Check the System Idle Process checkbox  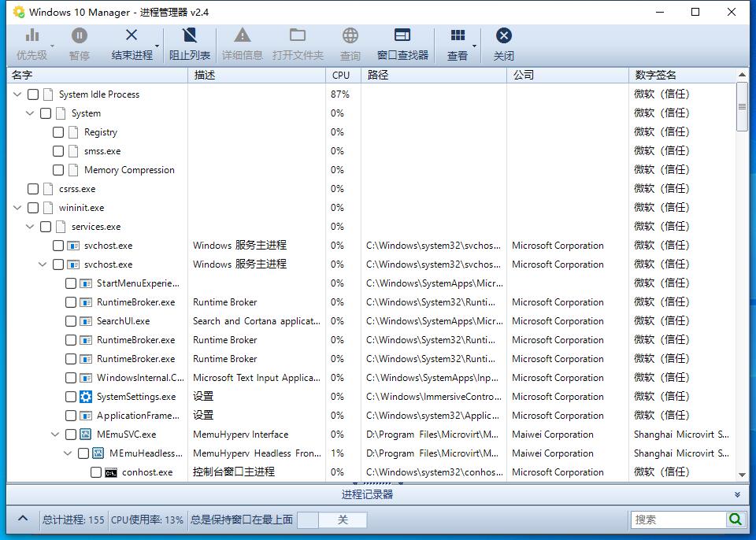tap(33, 94)
